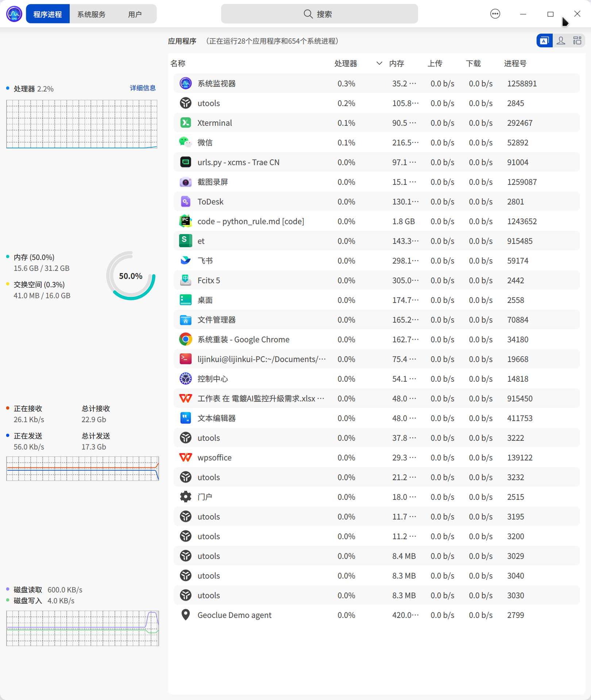Switch to the 用户 tab
This screenshot has width=591, height=700.
[x=135, y=14]
